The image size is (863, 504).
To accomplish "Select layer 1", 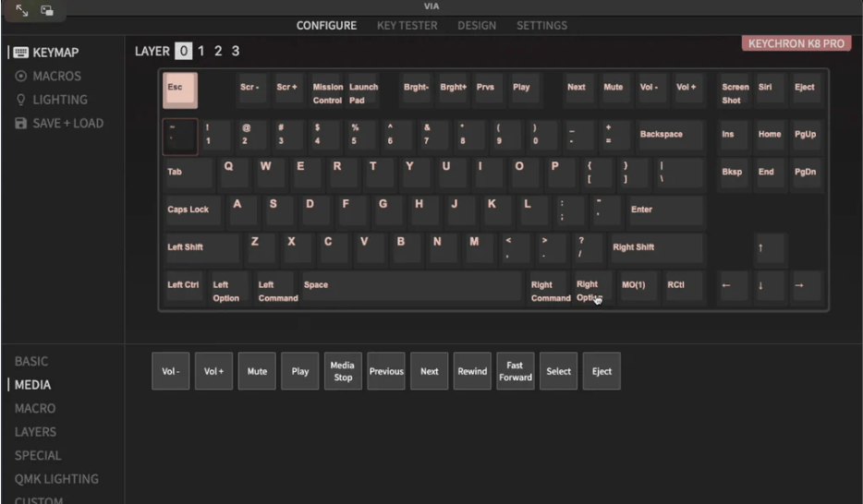I will coord(201,51).
